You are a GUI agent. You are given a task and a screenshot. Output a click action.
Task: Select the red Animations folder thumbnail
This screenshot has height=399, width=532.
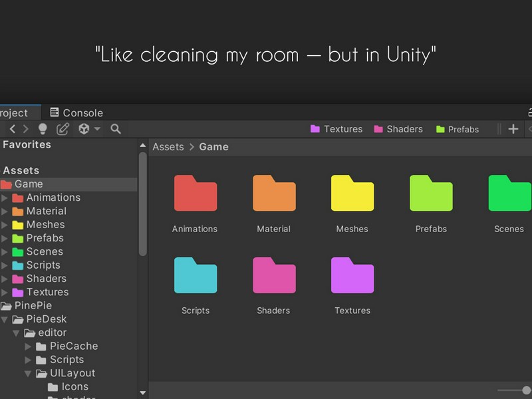click(x=196, y=193)
